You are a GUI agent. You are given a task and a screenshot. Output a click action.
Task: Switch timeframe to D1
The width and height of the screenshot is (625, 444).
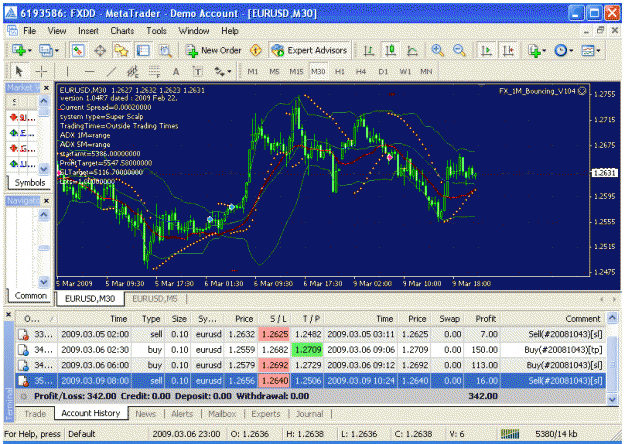pos(383,72)
